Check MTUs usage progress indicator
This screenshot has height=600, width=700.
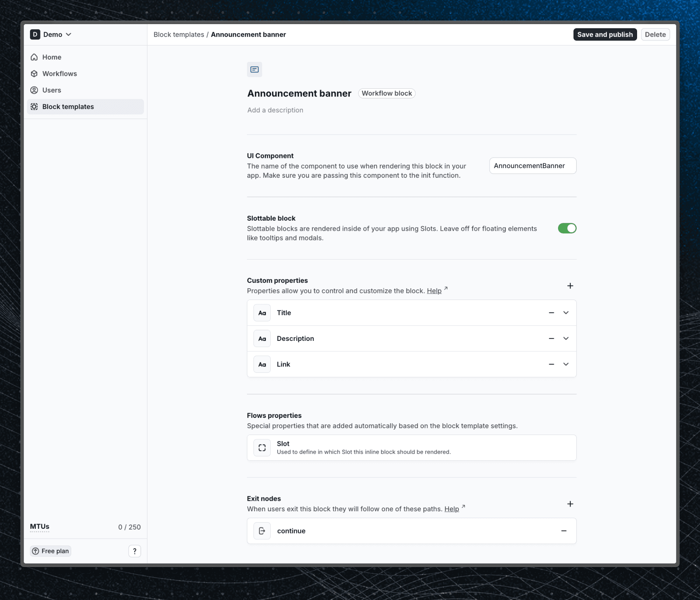39,527
